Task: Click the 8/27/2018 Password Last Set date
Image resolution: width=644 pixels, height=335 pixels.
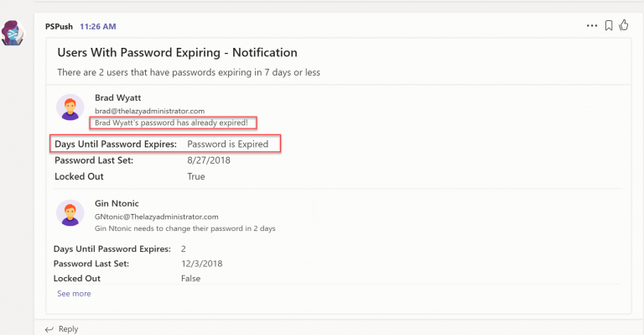Action: coord(209,160)
